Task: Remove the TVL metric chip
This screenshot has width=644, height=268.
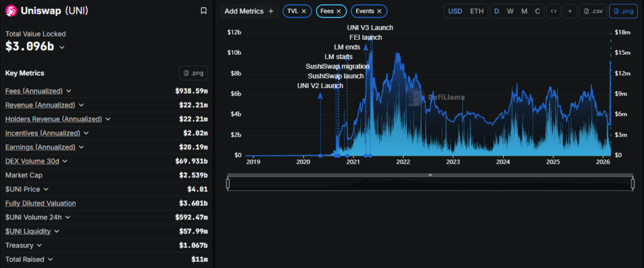Action: point(304,11)
